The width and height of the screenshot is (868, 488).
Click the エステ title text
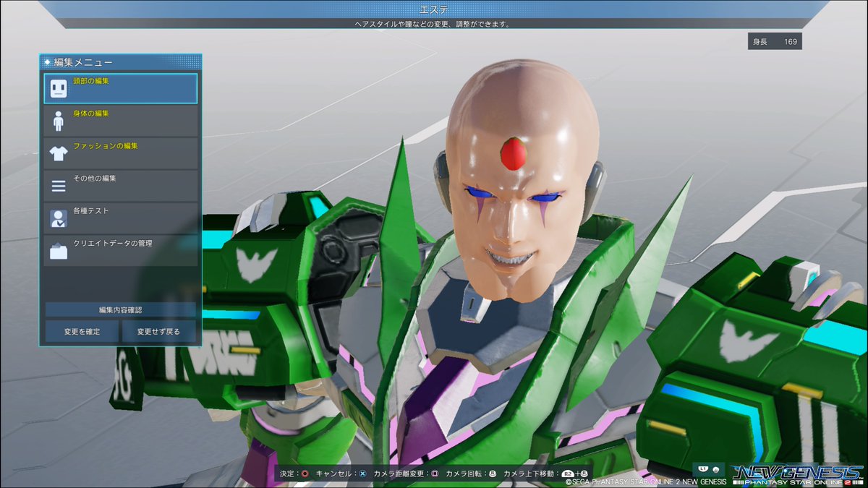point(434,9)
